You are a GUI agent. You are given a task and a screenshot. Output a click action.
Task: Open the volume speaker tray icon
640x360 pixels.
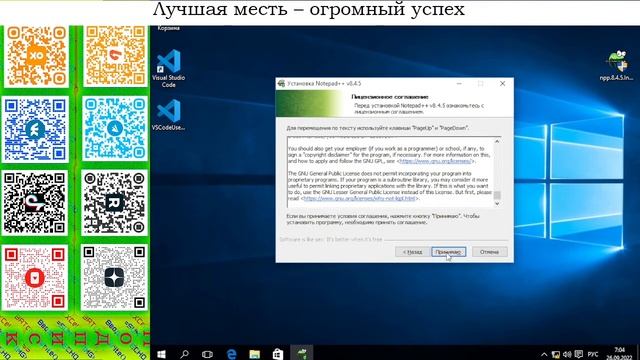pyautogui.click(x=567, y=354)
